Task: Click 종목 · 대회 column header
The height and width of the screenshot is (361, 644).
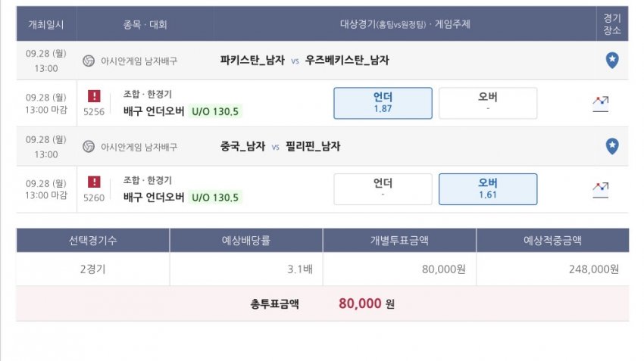Action: pos(145,25)
